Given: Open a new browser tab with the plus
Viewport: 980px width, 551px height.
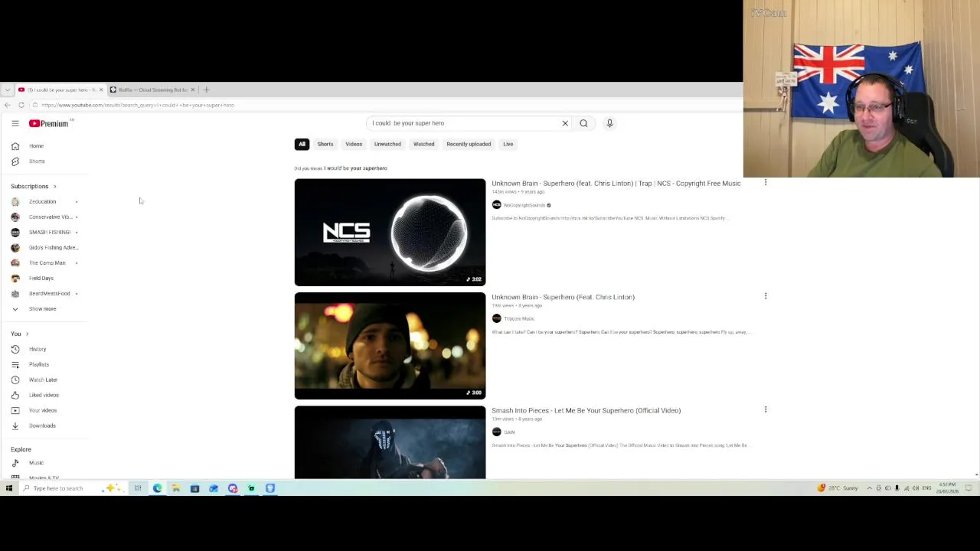Looking at the screenshot, I should coord(206,90).
